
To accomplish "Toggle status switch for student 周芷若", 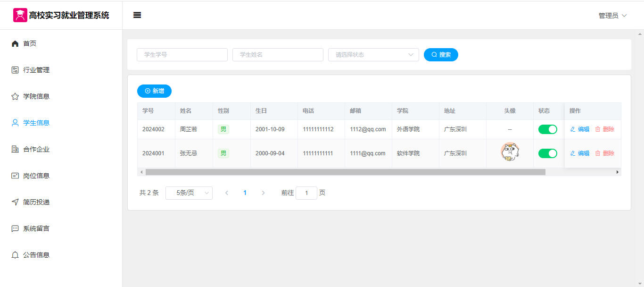I will (547, 129).
